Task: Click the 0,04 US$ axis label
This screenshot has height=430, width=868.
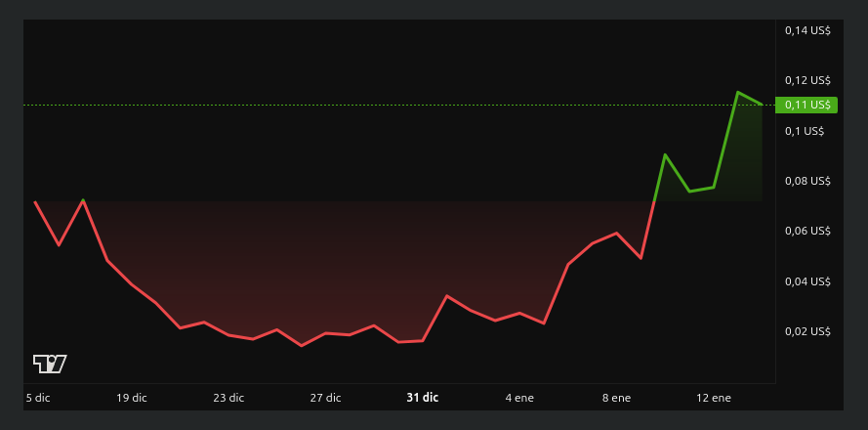Action: tap(807, 281)
